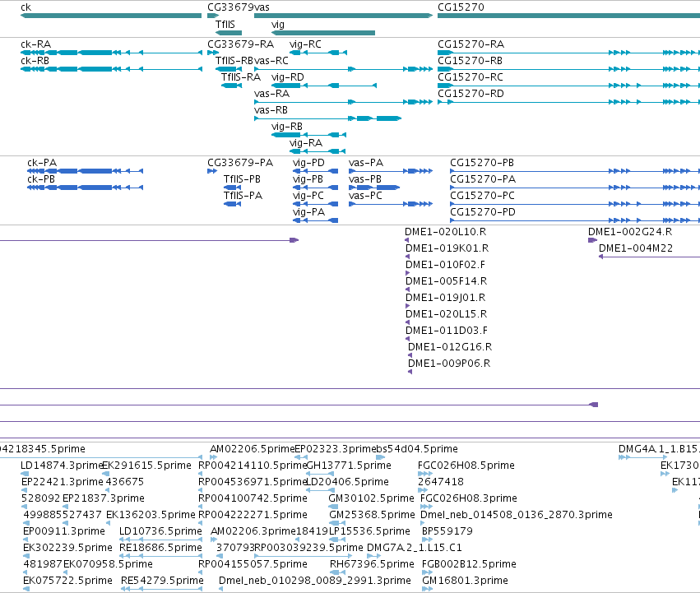
Task: Click the vas-PB protein label
Action: 365,179
